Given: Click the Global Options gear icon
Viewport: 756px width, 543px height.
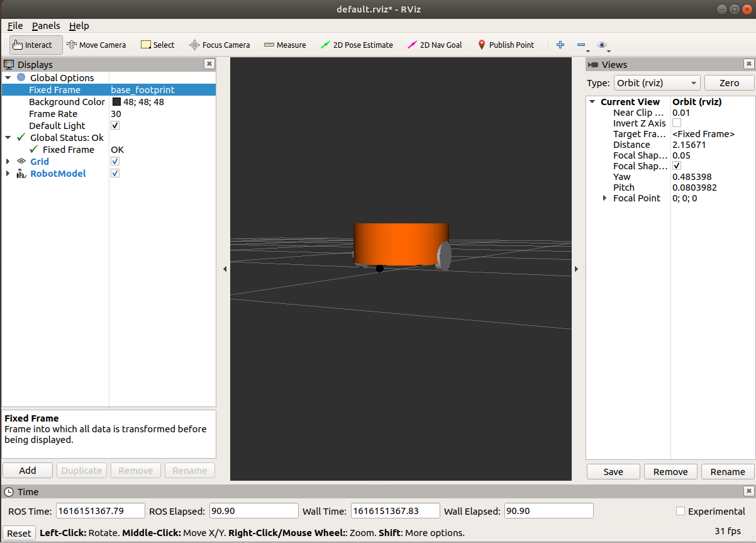Looking at the screenshot, I should click(x=21, y=77).
